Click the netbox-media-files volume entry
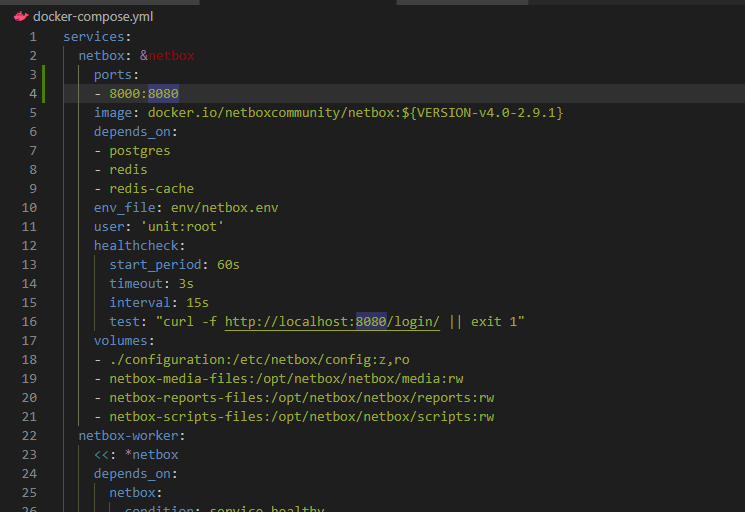Screen dimensions: 745x512 click(x=287, y=379)
